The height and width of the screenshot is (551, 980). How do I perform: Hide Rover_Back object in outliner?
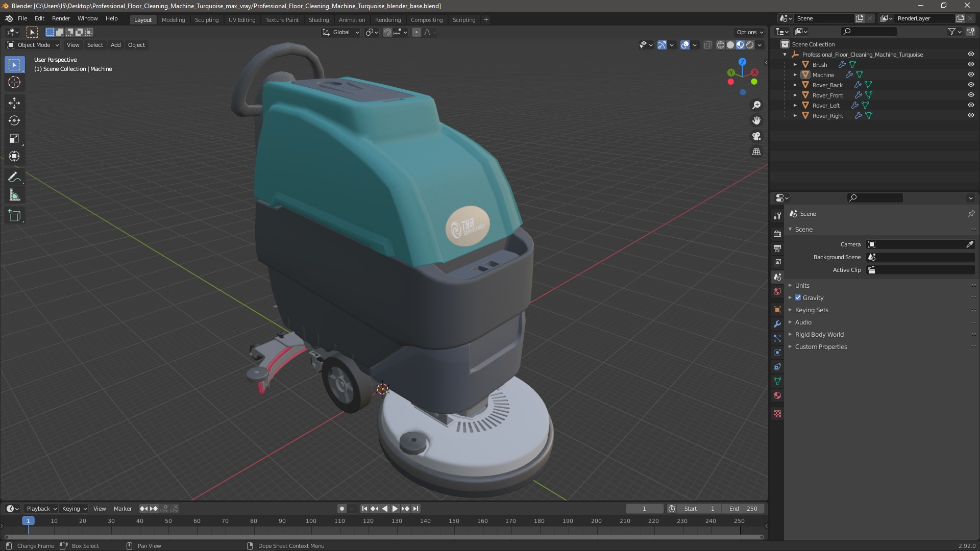[971, 85]
